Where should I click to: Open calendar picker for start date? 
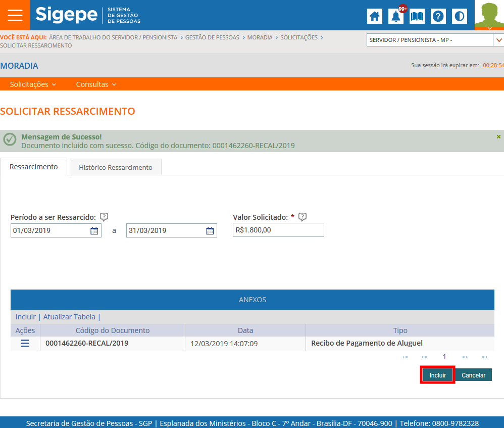[x=94, y=230]
